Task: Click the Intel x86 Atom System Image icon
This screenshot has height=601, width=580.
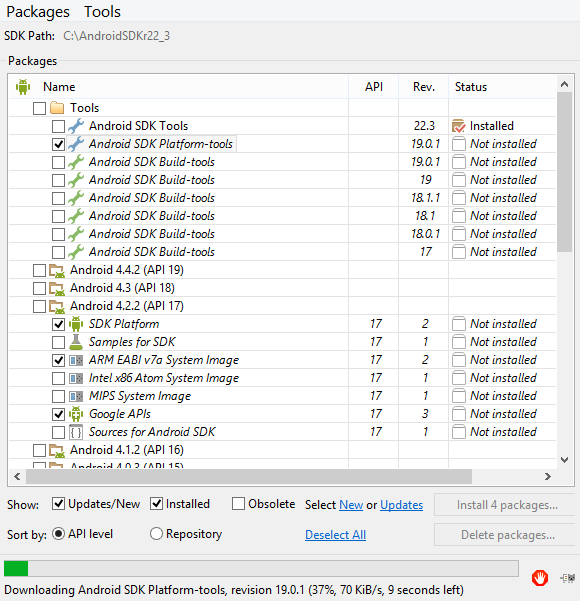Action: pos(76,378)
